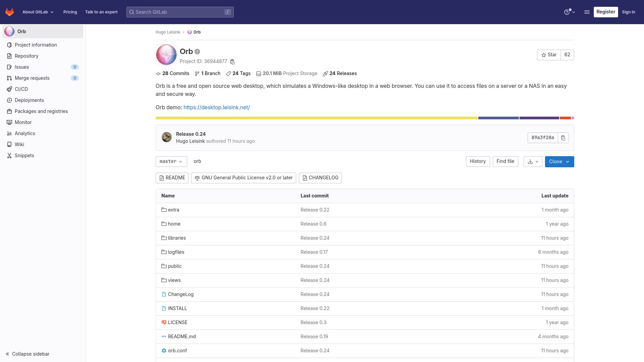Expand the Clone dropdown

tap(559, 162)
